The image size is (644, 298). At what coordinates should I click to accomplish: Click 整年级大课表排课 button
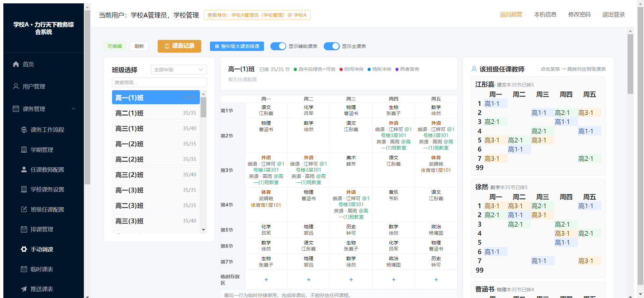[237, 46]
